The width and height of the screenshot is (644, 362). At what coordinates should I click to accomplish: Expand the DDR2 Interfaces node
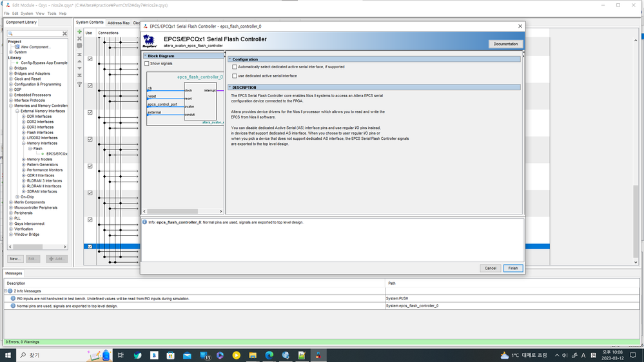pos(23,122)
